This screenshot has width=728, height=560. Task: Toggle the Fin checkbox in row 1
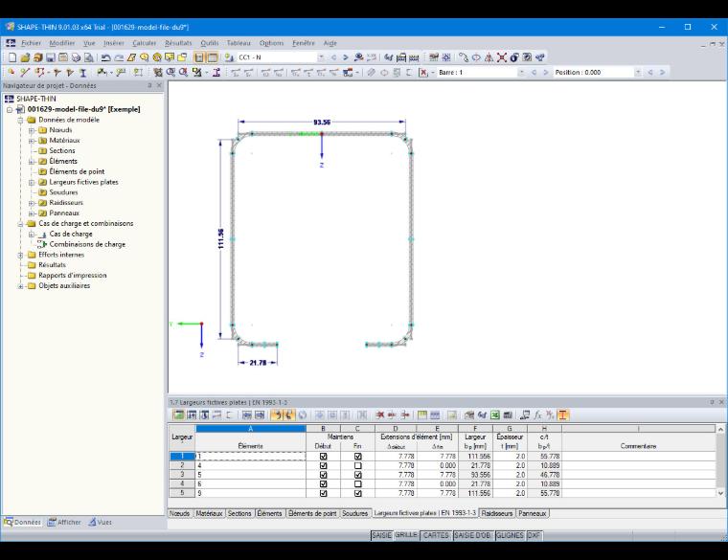tap(357, 457)
